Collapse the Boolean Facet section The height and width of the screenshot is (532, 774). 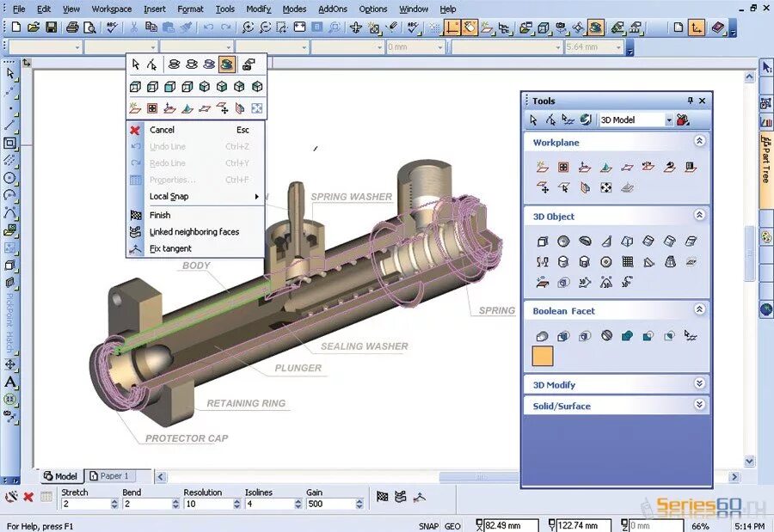pyautogui.click(x=699, y=309)
